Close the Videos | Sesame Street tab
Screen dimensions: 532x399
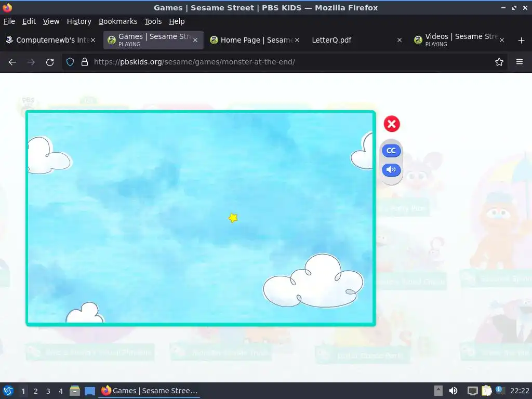point(502,40)
